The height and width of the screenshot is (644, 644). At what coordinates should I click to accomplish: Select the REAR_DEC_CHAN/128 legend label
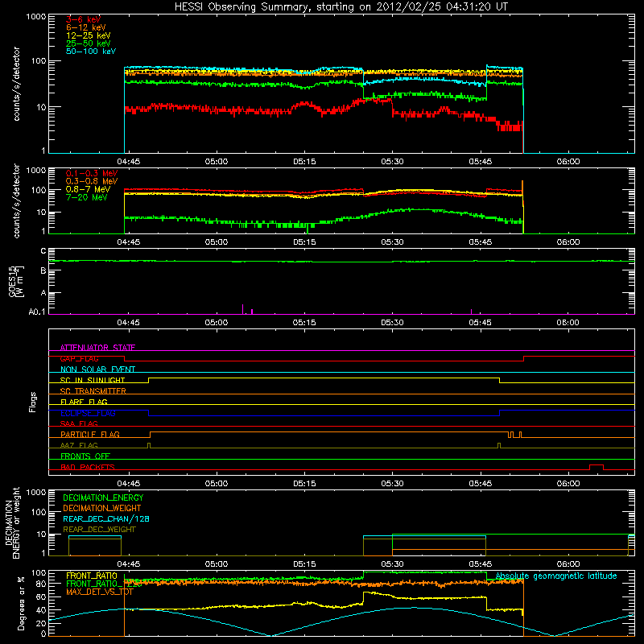(x=106, y=519)
